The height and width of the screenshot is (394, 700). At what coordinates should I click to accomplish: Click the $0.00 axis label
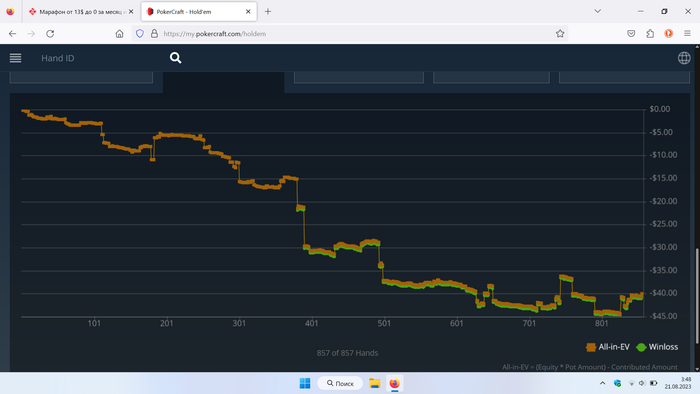pyautogui.click(x=660, y=109)
